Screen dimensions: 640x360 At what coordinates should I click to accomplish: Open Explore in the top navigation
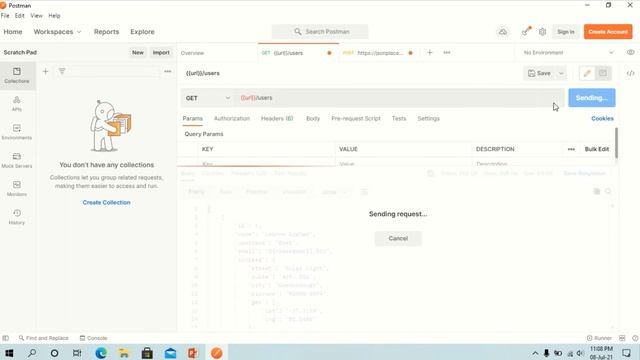click(142, 31)
